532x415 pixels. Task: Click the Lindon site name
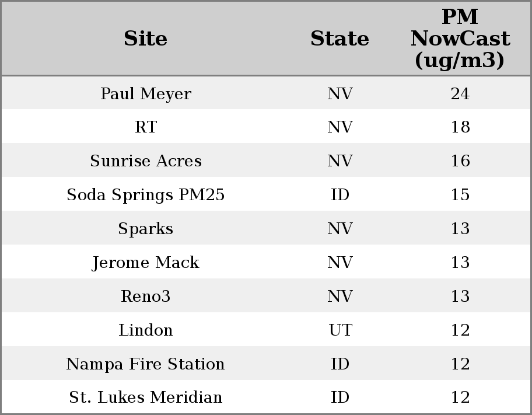pos(146,330)
